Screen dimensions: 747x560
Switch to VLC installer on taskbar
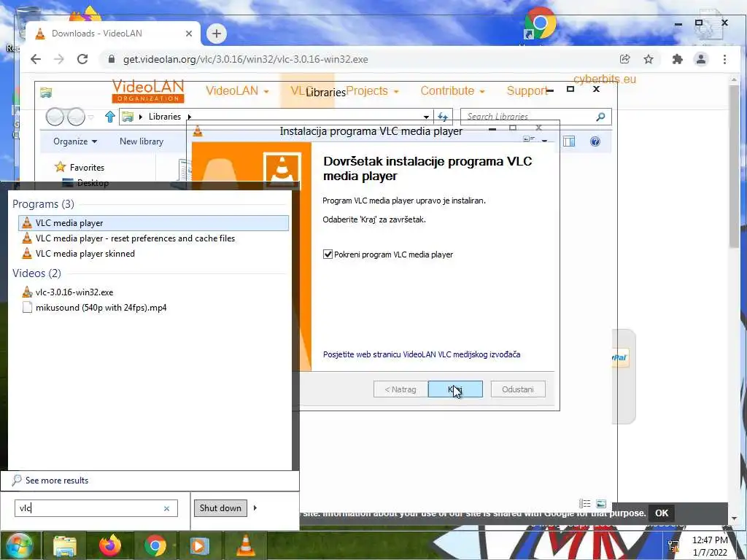pos(245,545)
